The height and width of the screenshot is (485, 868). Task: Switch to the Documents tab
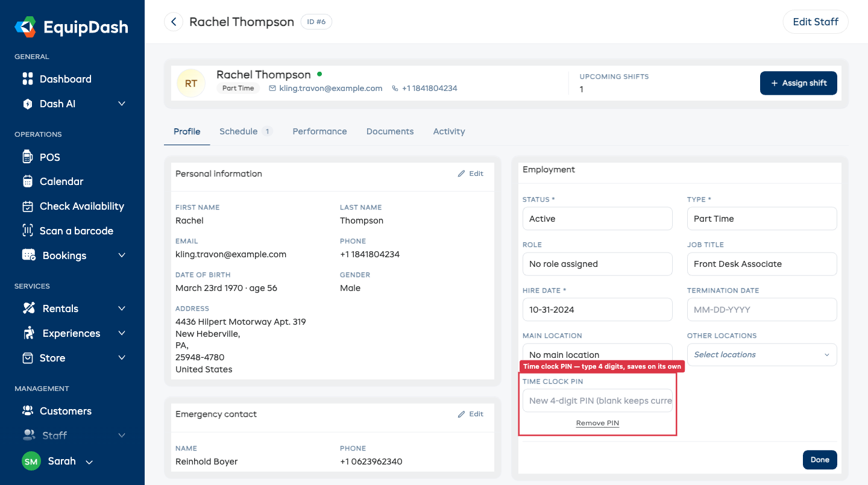pos(390,131)
